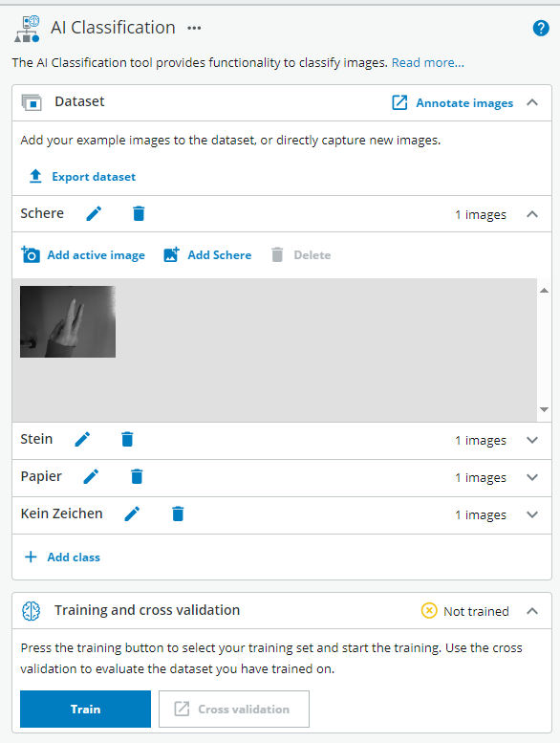Expand the Kein Zeichen class images
This screenshot has height=743, width=560.
[532, 514]
